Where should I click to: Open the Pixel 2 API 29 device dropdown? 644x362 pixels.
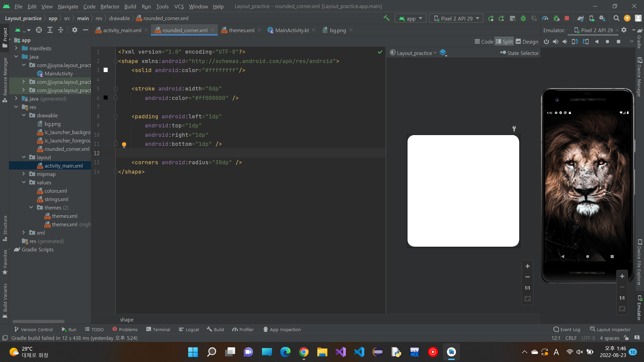click(x=456, y=18)
